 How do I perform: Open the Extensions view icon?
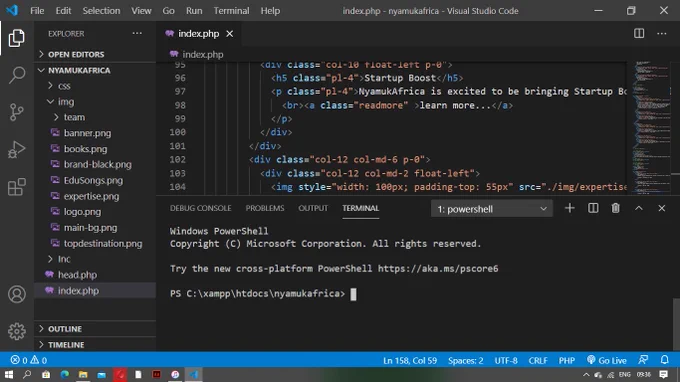16,187
